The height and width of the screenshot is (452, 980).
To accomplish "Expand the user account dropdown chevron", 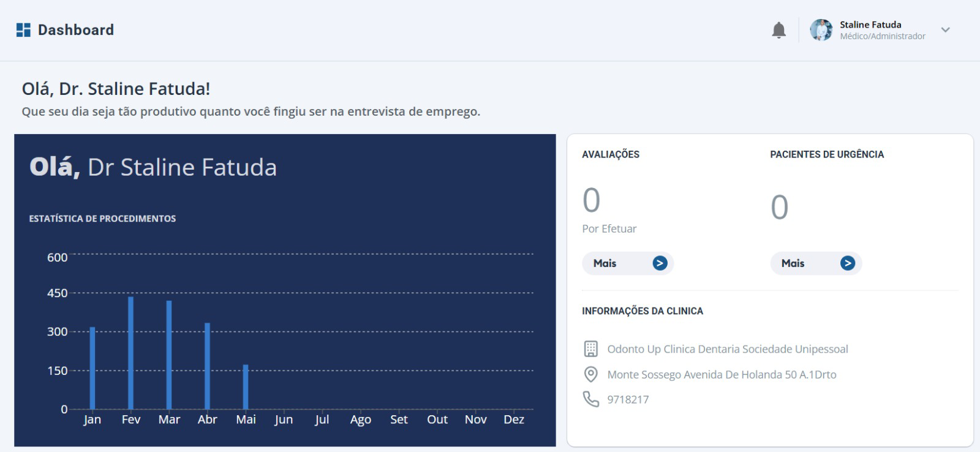I will tap(945, 30).
